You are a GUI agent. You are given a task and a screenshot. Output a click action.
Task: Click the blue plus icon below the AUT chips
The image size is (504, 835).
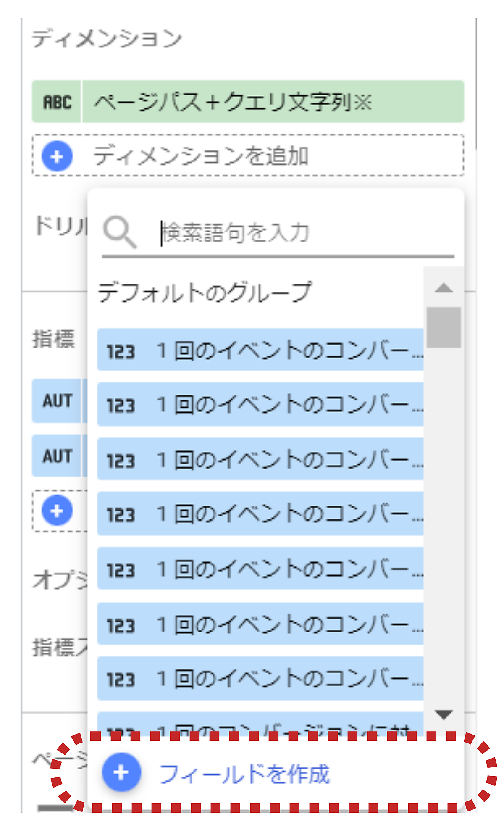point(57,511)
